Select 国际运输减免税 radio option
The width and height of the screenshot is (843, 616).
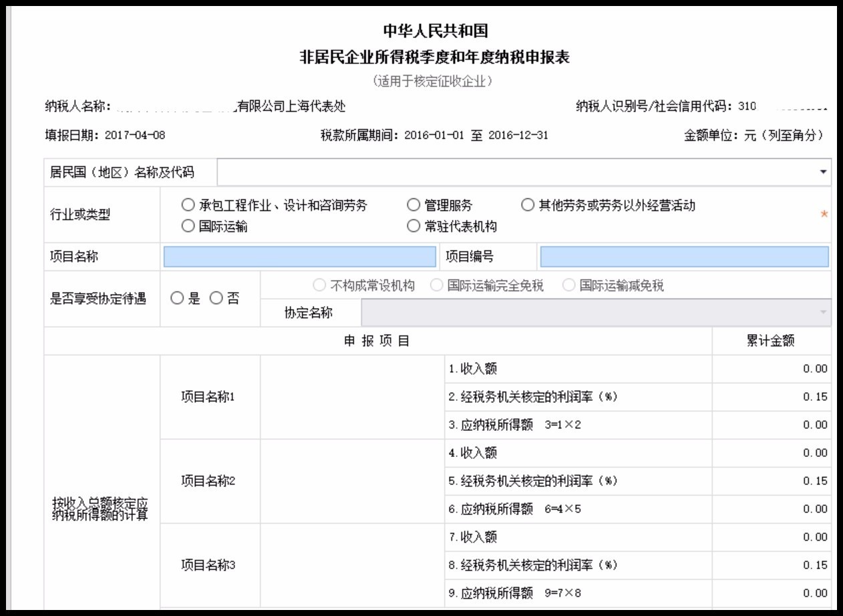click(x=568, y=286)
